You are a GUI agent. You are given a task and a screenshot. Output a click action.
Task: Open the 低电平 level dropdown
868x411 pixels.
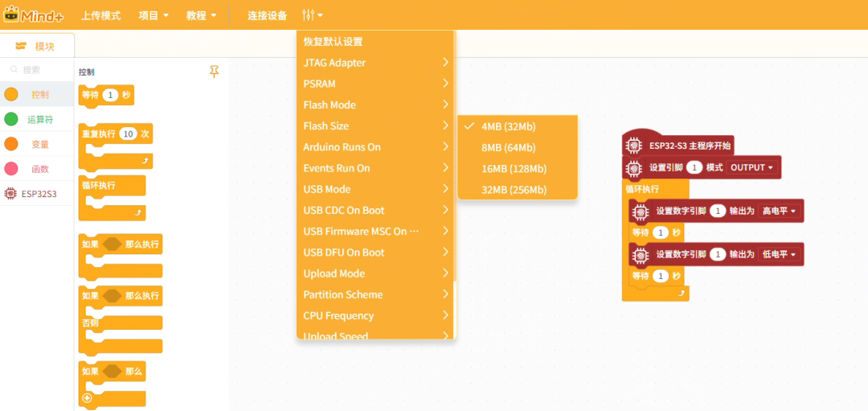[778, 255]
